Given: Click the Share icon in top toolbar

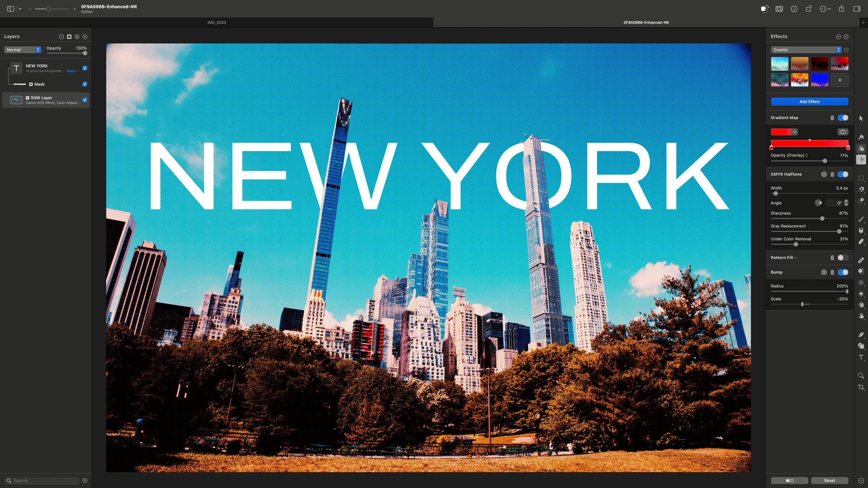Looking at the screenshot, I should click(842, 9).
